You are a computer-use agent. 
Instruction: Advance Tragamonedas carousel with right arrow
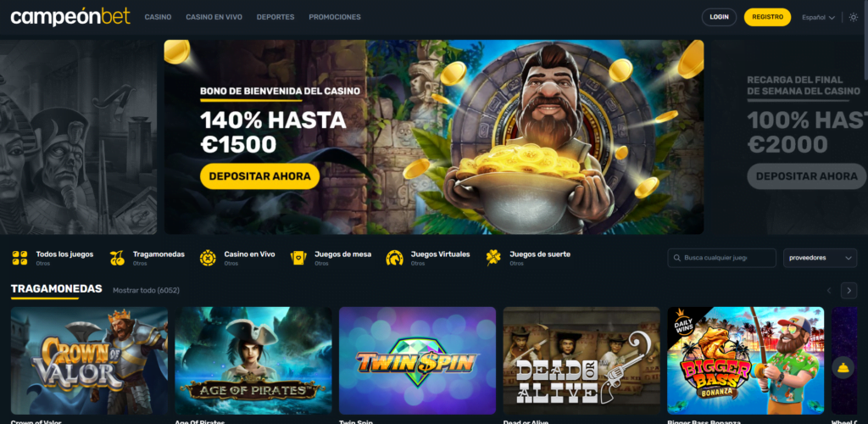(849, 291)
